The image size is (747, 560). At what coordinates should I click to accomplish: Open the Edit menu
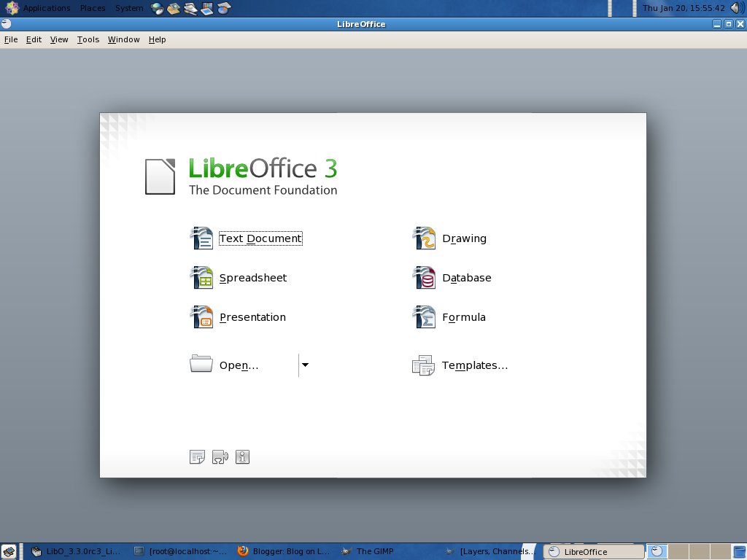[34, 39]
